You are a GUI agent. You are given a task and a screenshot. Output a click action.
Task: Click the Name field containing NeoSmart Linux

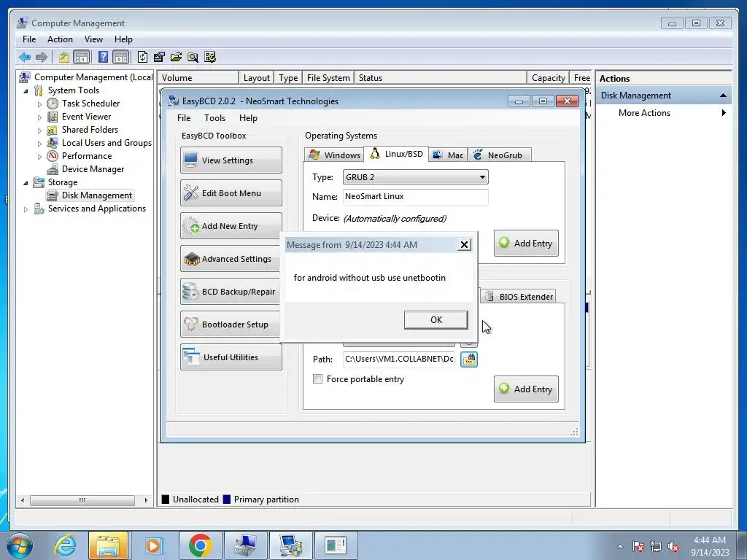click(x=415, y=197)
